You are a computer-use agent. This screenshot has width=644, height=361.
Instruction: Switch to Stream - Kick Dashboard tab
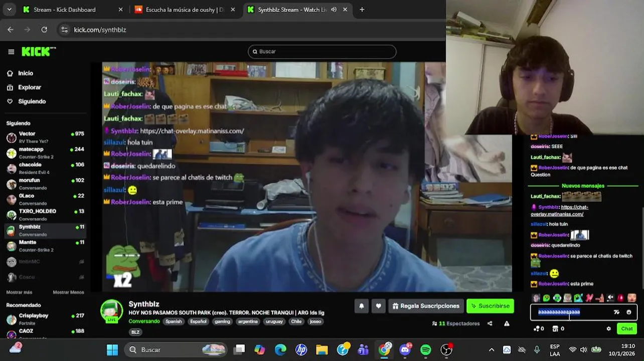tap(72, 10)
